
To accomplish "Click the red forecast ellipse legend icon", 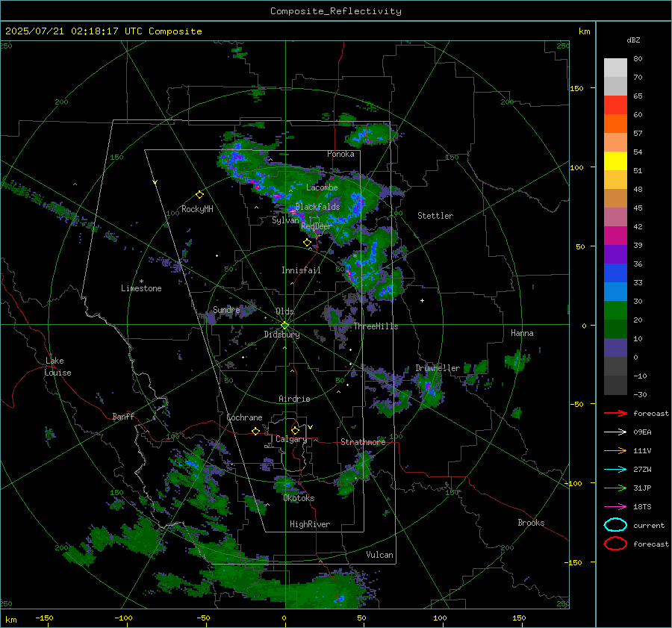I will tap(615, 544).
